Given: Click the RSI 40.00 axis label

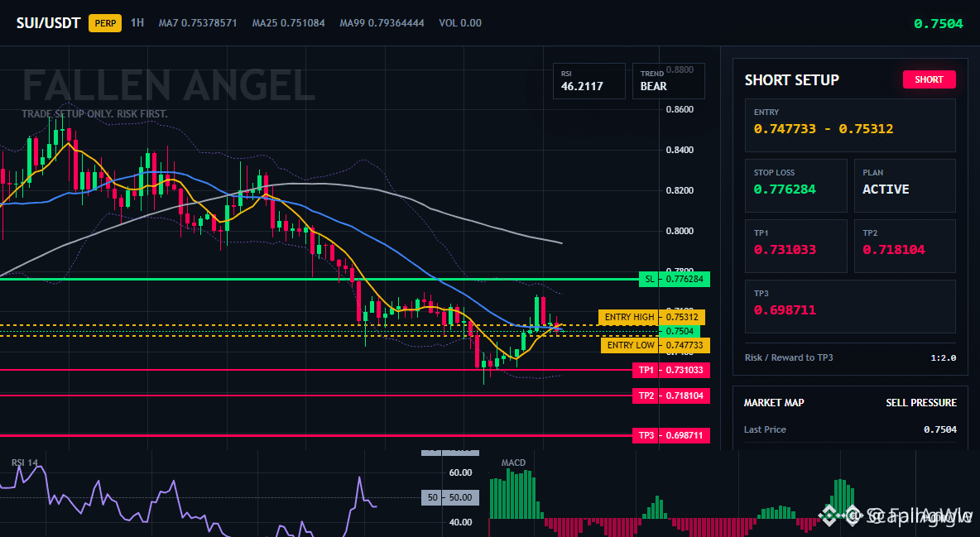Looking at the screenshot, I should coord(461,523).
